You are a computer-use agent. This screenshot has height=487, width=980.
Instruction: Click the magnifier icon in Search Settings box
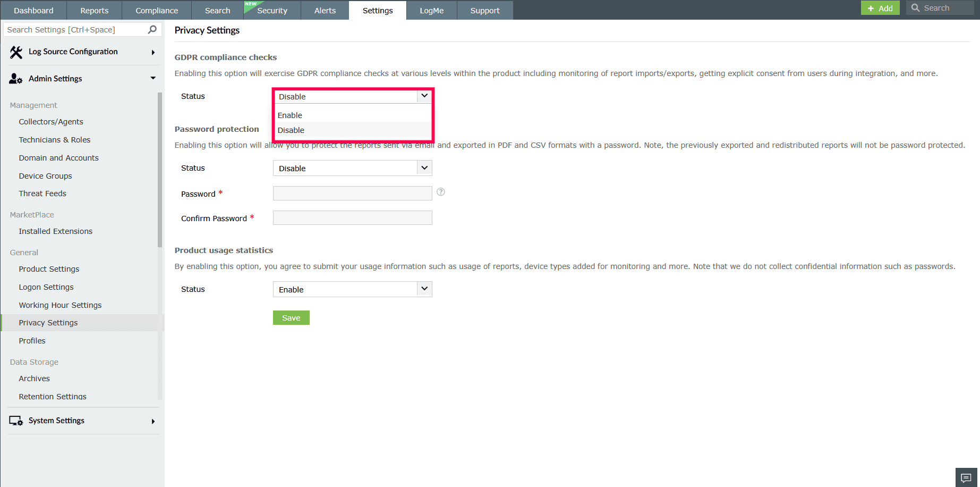(x=152, y=29)
